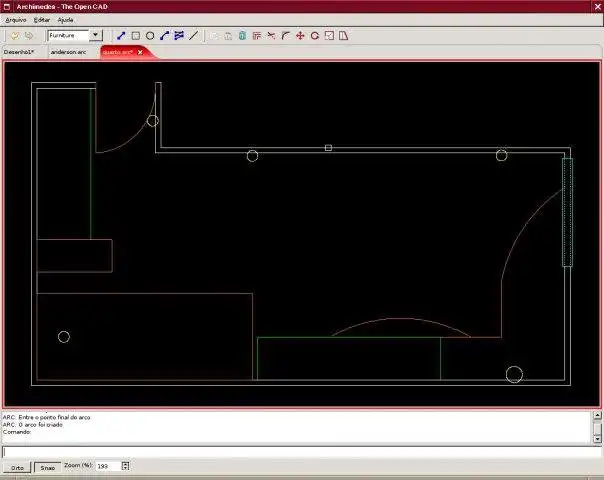This screenshot has height=480, width=604.
Task: Select the mirror tool icon
Action: (x=344, y=36)
